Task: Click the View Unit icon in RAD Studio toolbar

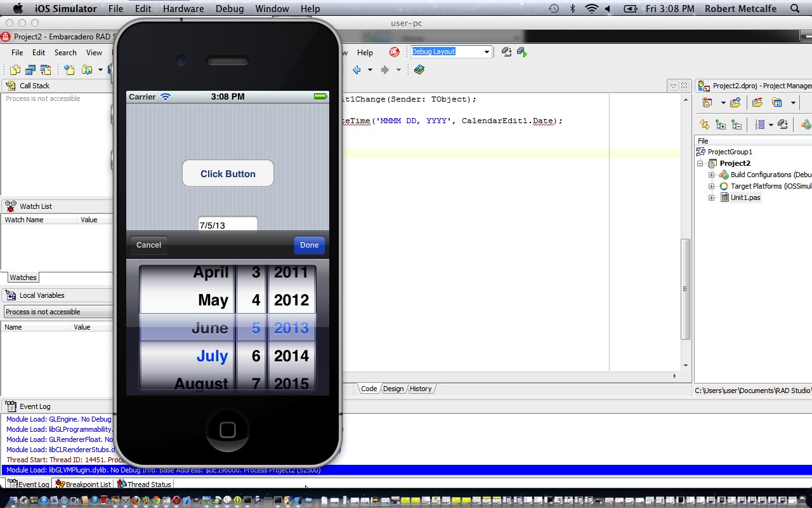Action: tap(15, 70)
